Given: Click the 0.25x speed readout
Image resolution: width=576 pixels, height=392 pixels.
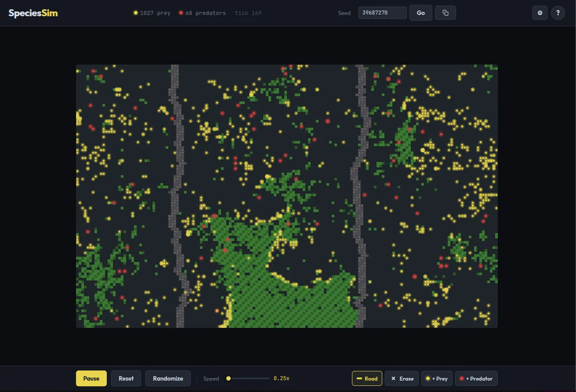Looking at the screenshot, I should click(281, 378).
